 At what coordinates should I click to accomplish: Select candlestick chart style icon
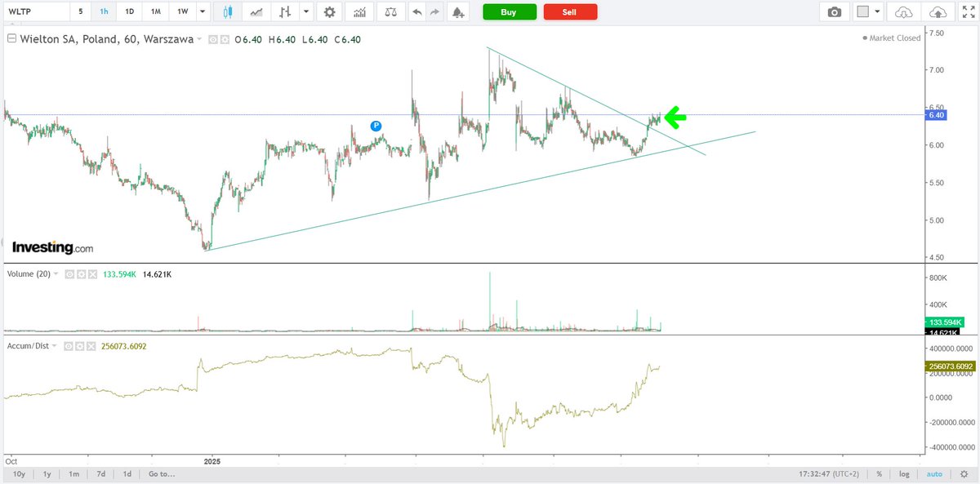[228, 12]
